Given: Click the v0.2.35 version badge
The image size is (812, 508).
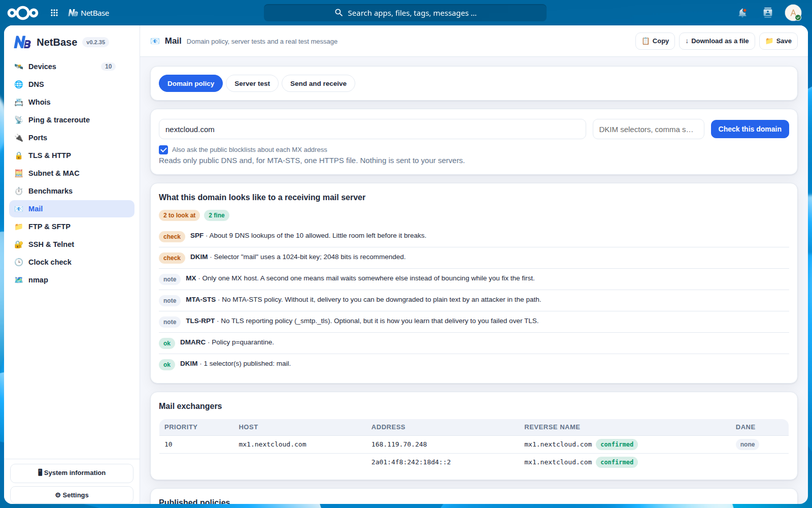Looking at the screenshot, I should pos(96,42).
